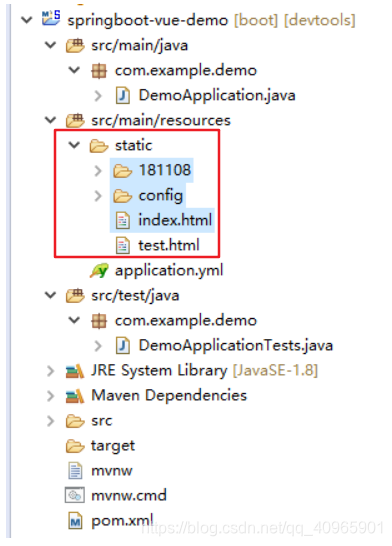Select the config folder label
The image size is (392, 546).
pyautogui.click(x=161, y=196)
